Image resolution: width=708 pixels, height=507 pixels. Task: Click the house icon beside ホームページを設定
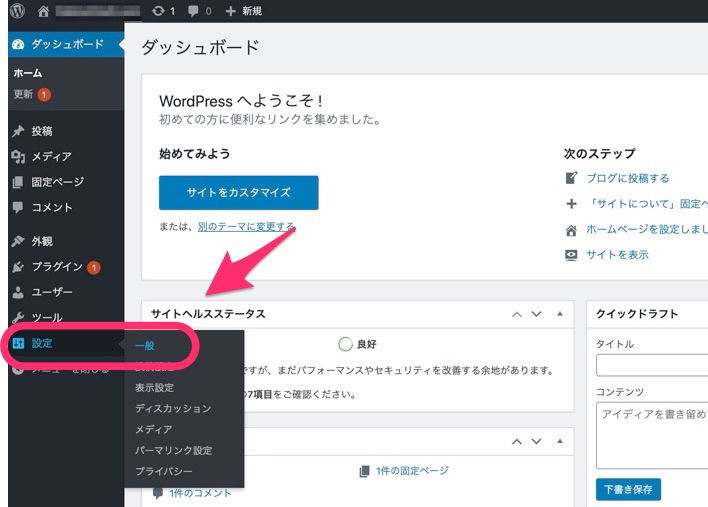(x=571, y=230)
